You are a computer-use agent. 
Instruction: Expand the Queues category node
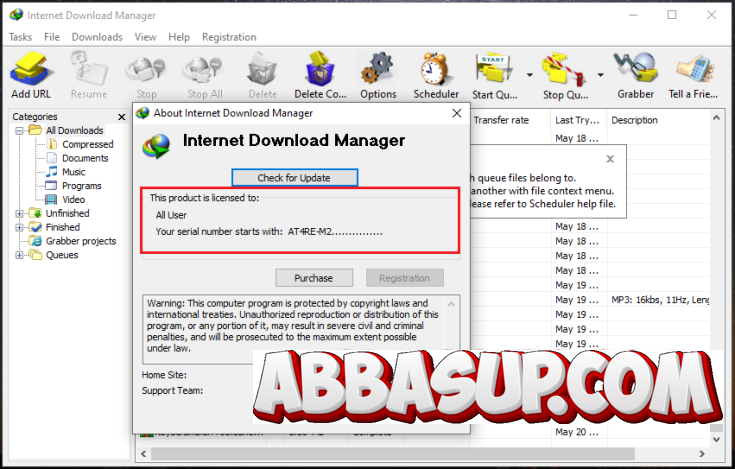[19, 255]
